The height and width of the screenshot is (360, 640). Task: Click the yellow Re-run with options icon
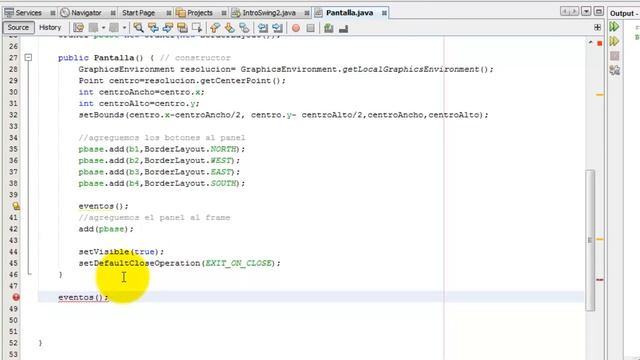point(614,41)
